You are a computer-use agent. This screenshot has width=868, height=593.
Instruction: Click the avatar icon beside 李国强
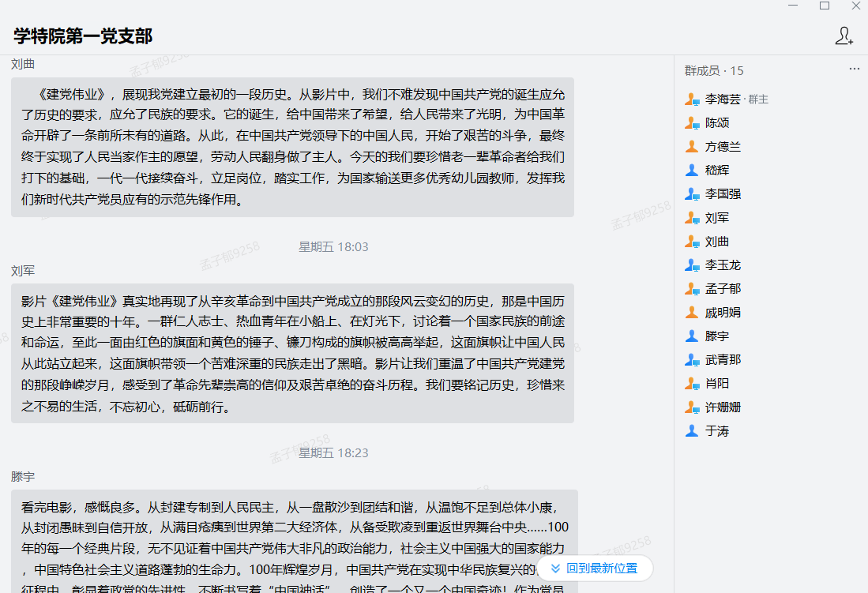692,194
